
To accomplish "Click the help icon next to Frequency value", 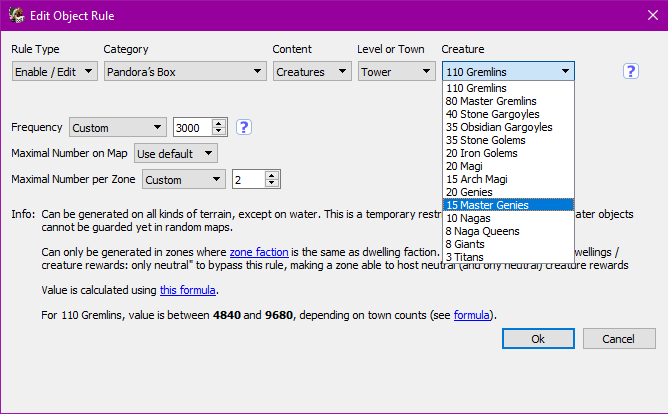I will (244, 127).
